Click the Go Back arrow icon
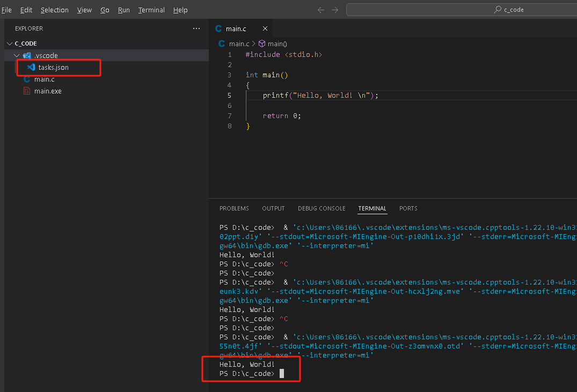This screenshot has width=577, height=392. coord(321,10)
